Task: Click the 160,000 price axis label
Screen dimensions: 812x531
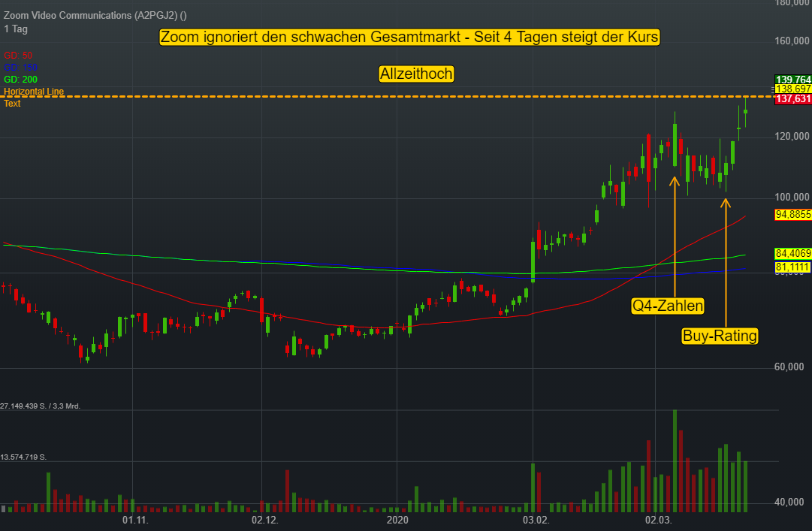Action: click(792, 41)
